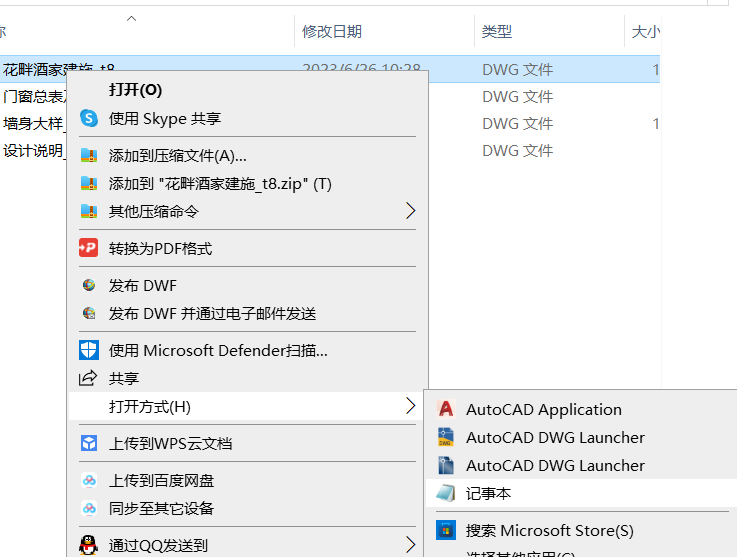Click the Baidu Netdisk icon beside 上传到百度网盘
The image size is (737, 557).
tap(89, 480)
